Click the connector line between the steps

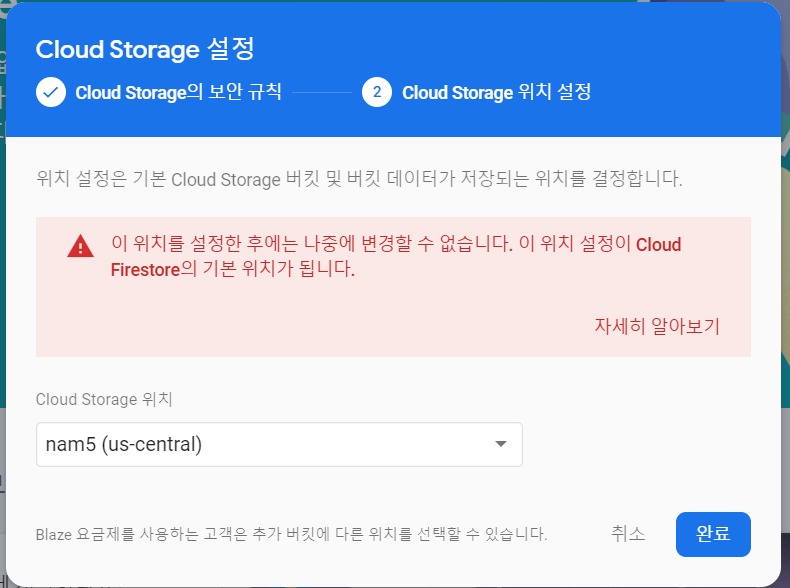click(322, 93)
